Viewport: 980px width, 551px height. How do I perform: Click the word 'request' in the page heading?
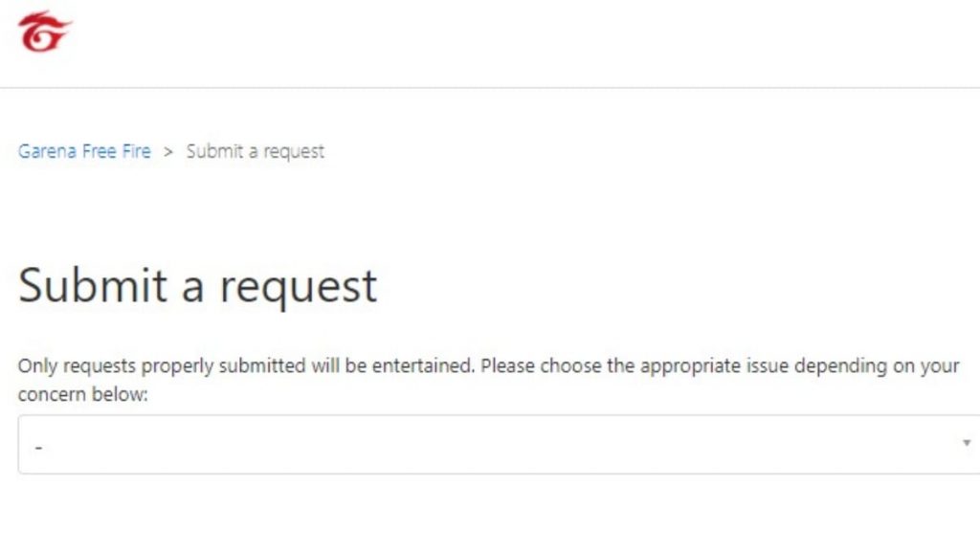click(299, 289)
